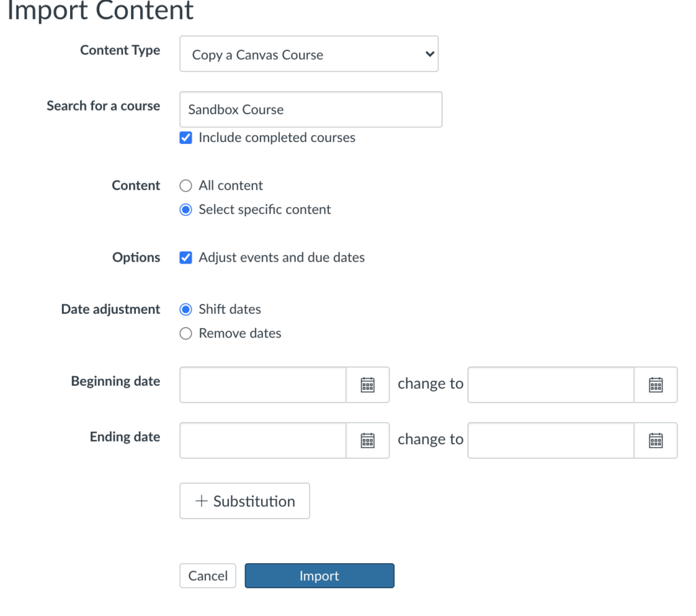Focus the Search for a course field
Image resolution: width=696 pixels, height=616 pixels.
coord(311,109)
